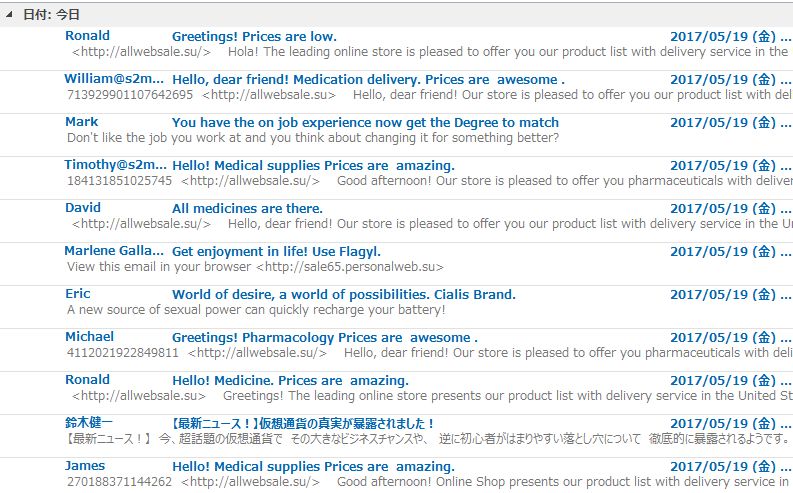Select the 鈴木健一 sender name
Image resolution: width=793 pixels, height=493 pixels.
[x=89, y=423]
